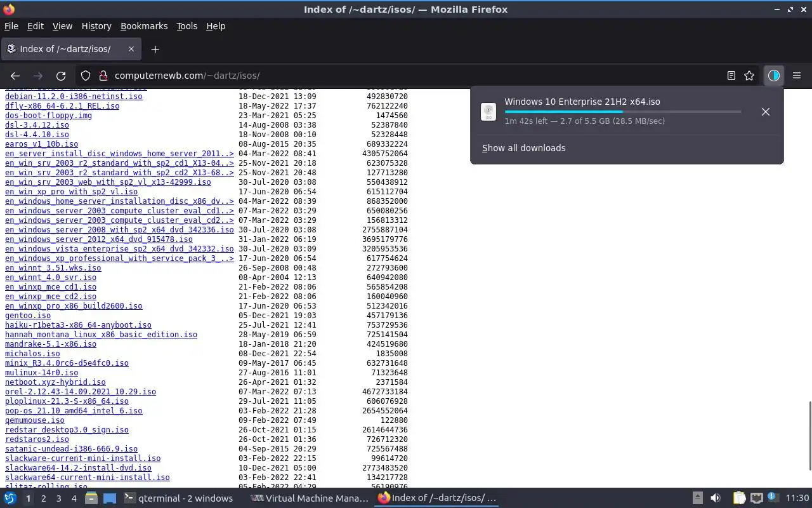Switch to workspace 3

58,498
